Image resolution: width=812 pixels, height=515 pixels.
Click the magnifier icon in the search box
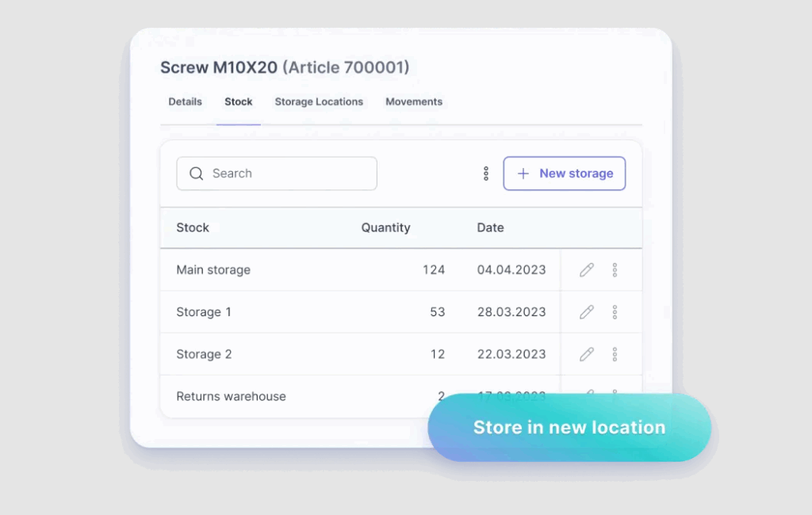point(197,174)
